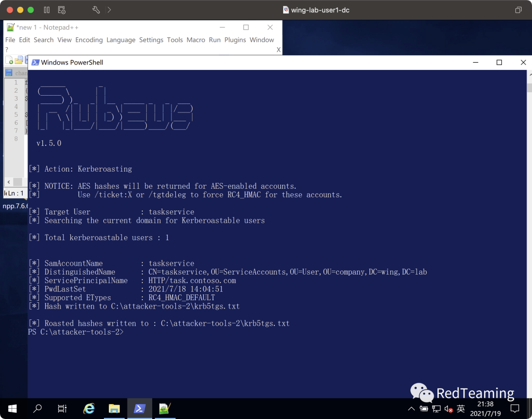Screen dimensions: 532x419
Task: Click the overlapping-windows icon at the VM title bar's right end
Action: coord(518,10)
